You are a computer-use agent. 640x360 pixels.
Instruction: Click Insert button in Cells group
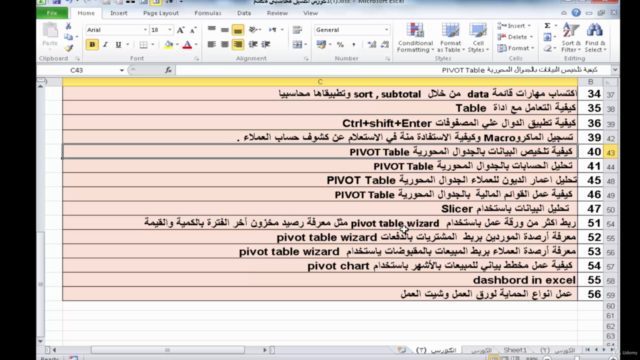(x=514, y=26)
